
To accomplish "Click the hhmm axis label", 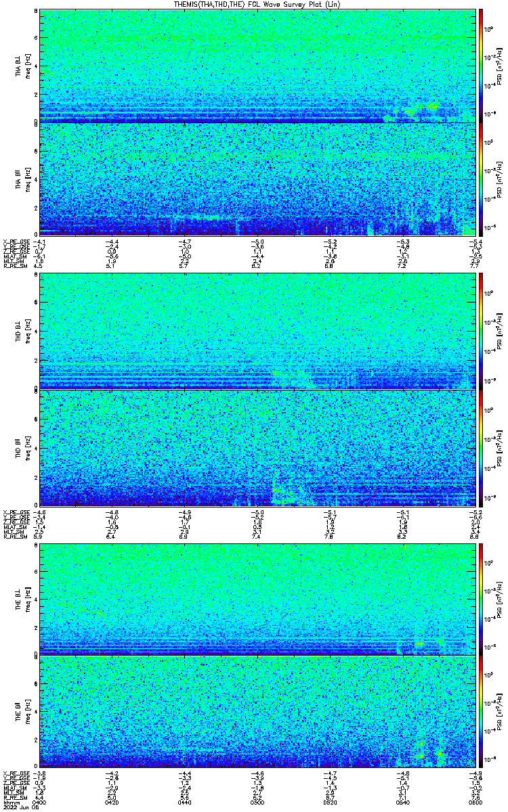I will [x=11, y=802].
